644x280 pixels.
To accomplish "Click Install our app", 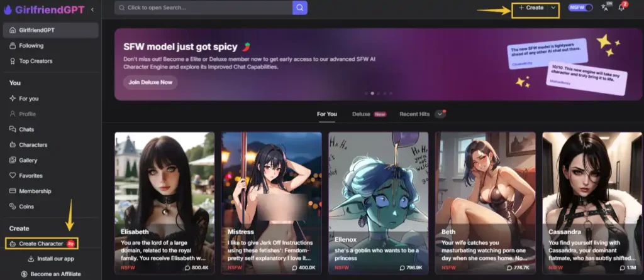I will point(55,259).
